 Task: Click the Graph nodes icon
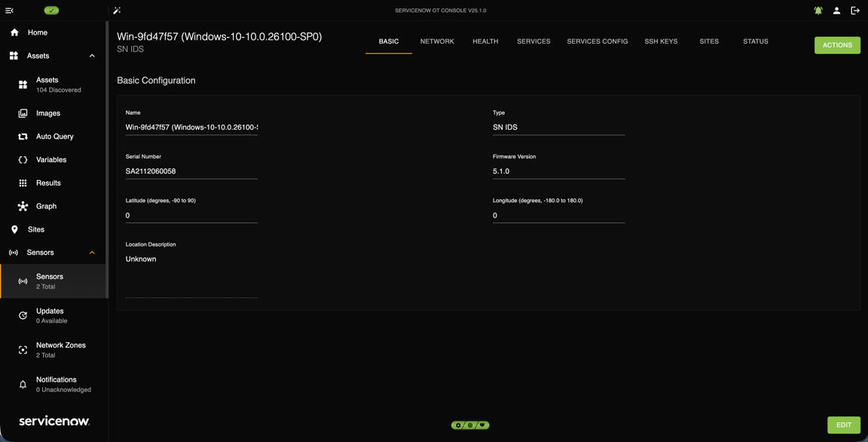[x=23, y=206]
